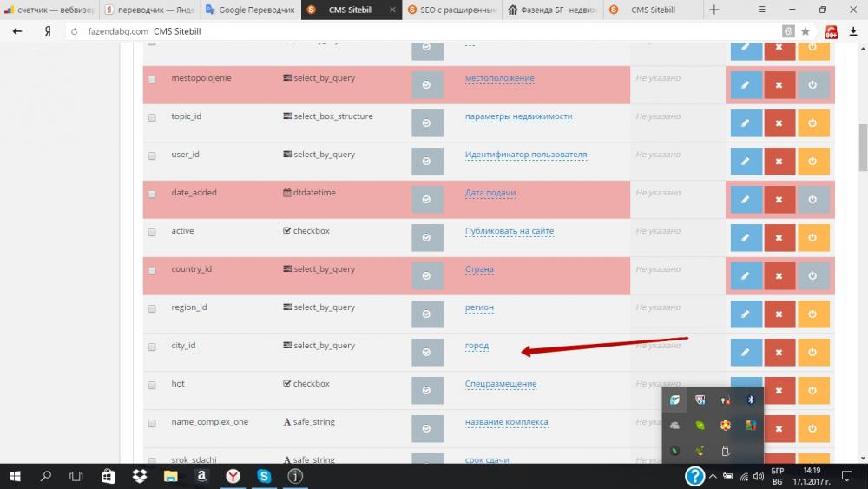Tick the active row checkbox
This screenshot has width=868, height=489.
click(152, 232)
